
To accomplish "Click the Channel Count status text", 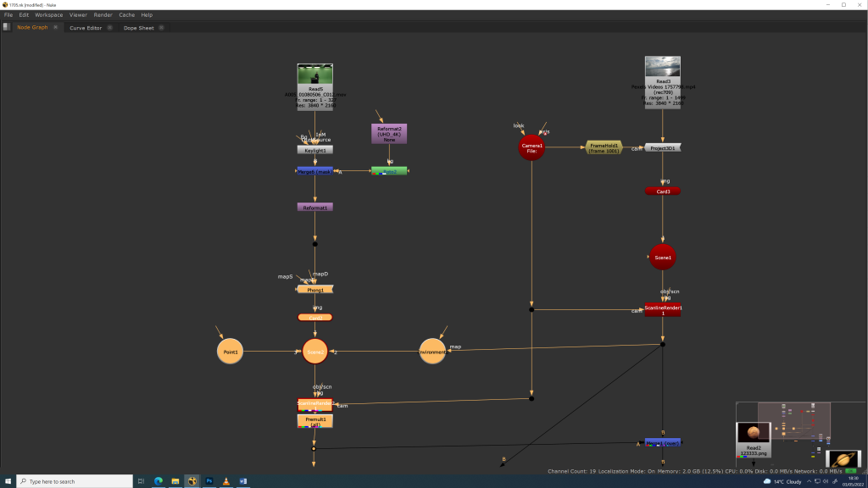I will pyautogui.click(x=572, y=471).
